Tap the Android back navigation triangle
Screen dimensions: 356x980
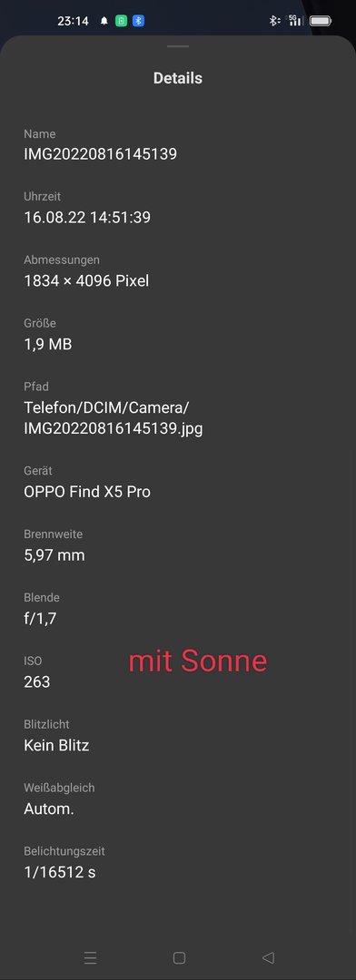click(x=268, y=957)
